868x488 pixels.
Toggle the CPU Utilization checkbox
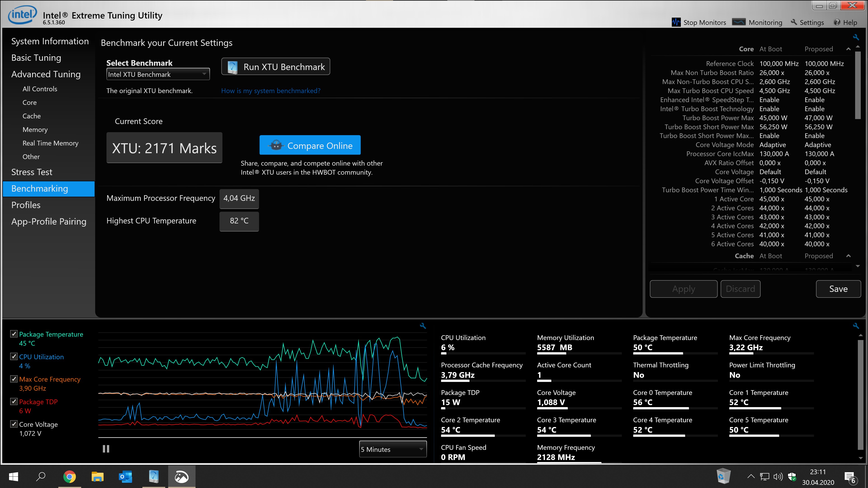click(x=14, y=356)
